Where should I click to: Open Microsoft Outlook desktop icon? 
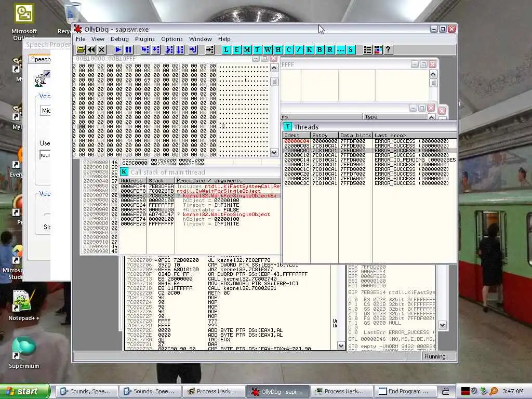[x=24, y=22]
